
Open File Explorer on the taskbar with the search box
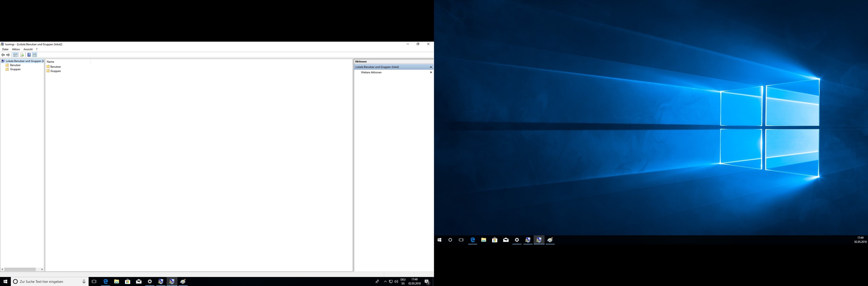coord(117,282)
